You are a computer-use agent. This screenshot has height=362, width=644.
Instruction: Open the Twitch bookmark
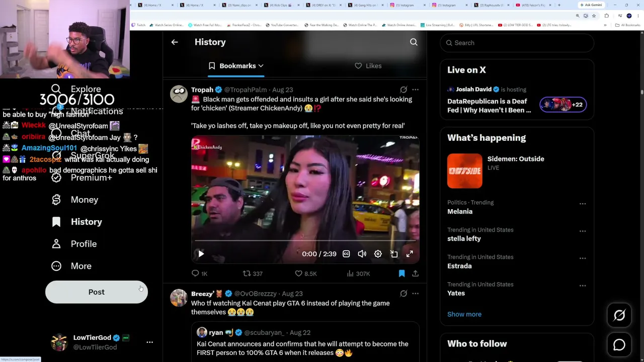[138, 25]
